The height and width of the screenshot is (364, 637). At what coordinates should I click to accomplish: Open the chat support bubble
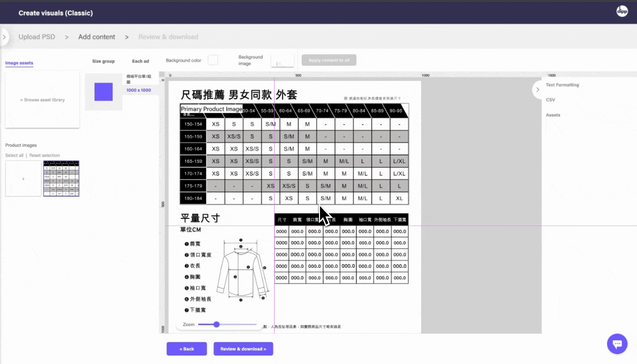617,344
